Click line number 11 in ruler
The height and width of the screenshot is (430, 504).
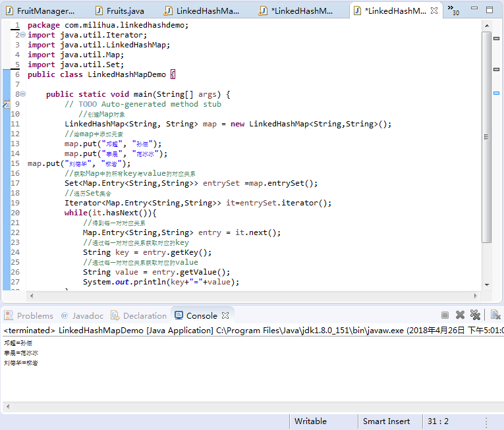15,124
